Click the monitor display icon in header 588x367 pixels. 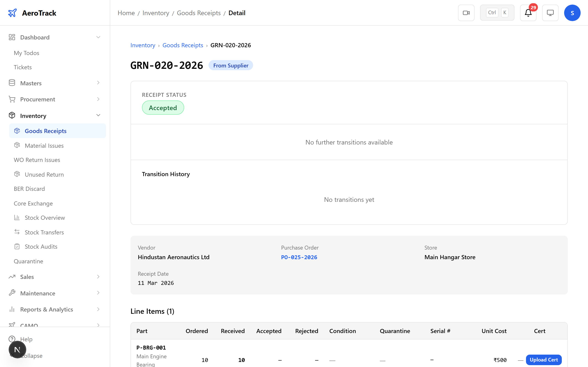550,13
